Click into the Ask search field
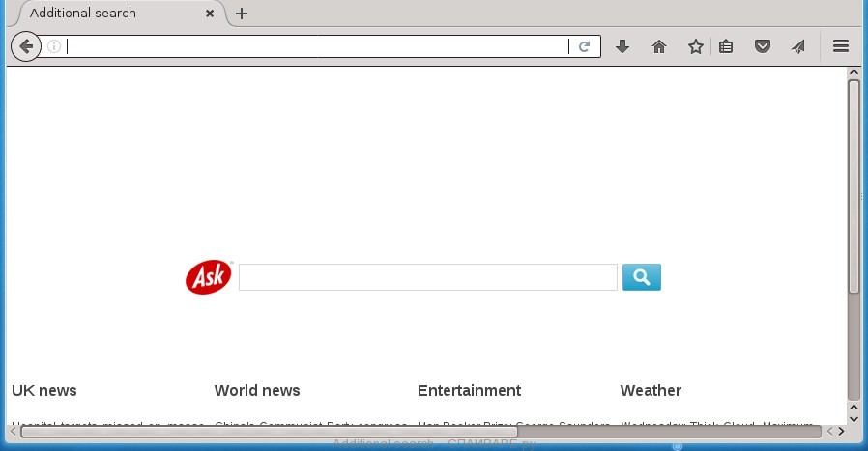Image resolution: width=868 pixels, height=451 pixels. coord(428,277)
